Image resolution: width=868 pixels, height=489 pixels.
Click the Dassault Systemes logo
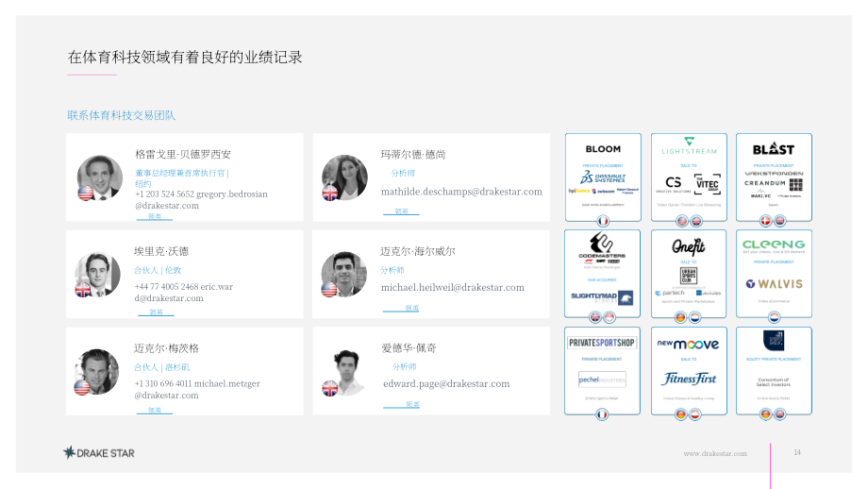click(603, 177)
